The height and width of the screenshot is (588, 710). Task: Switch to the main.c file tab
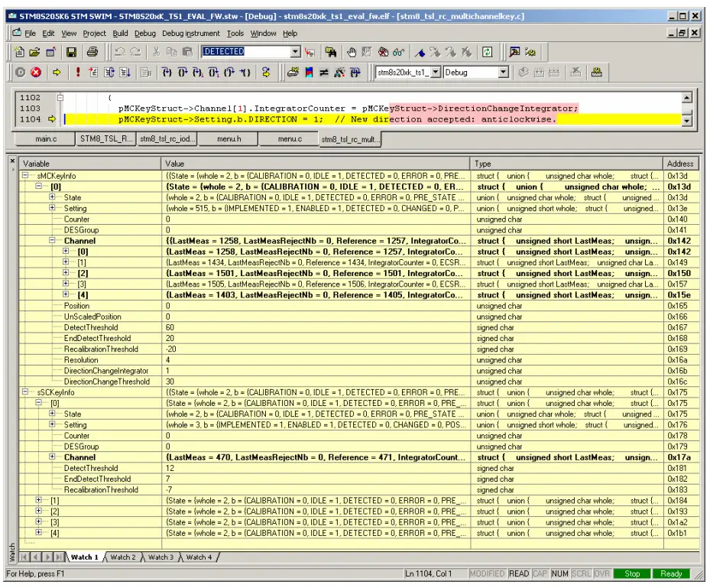pos(45,139)
